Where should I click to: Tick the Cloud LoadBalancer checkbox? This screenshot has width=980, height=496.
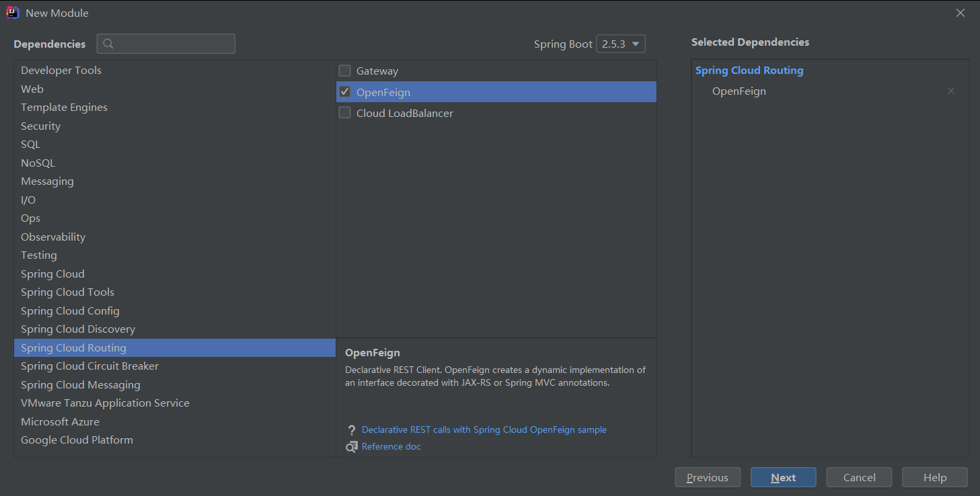click(344, 113)
